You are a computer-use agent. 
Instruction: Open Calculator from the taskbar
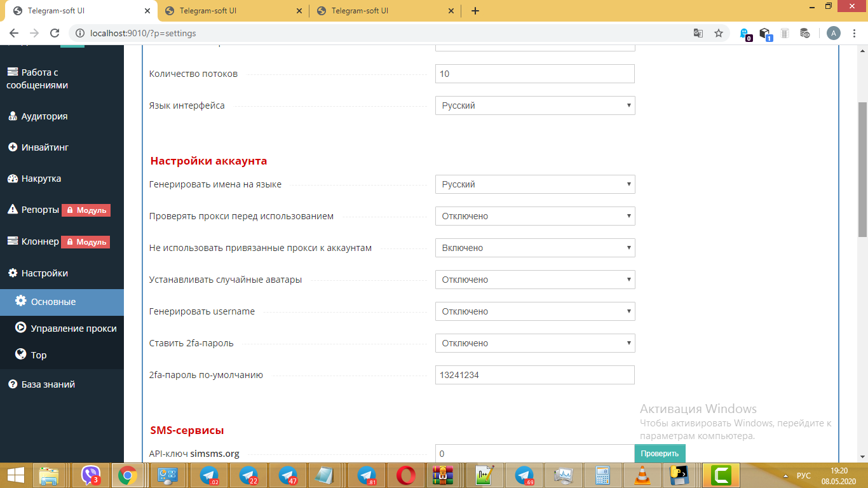[x=603, y=475]
